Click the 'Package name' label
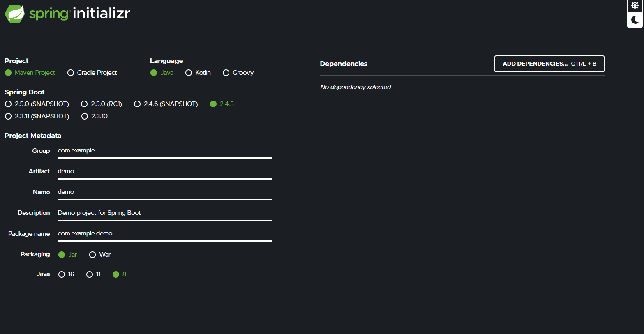Viewport: 644px width, 334px height. [x=29, y=234]
